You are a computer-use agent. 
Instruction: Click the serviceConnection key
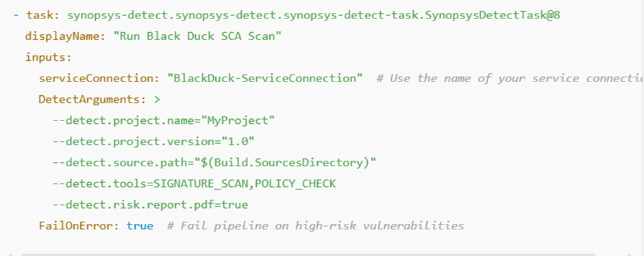99,78
